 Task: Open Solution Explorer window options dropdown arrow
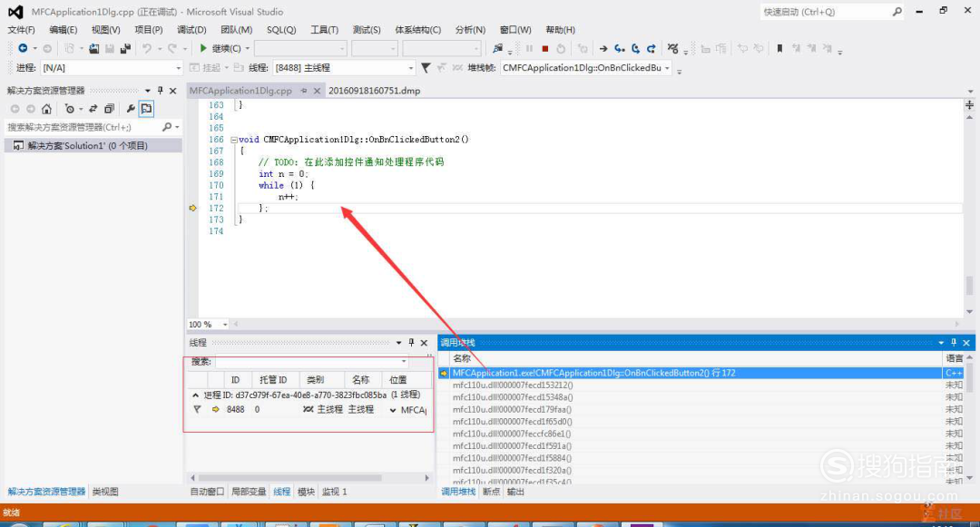click(148, 91)
